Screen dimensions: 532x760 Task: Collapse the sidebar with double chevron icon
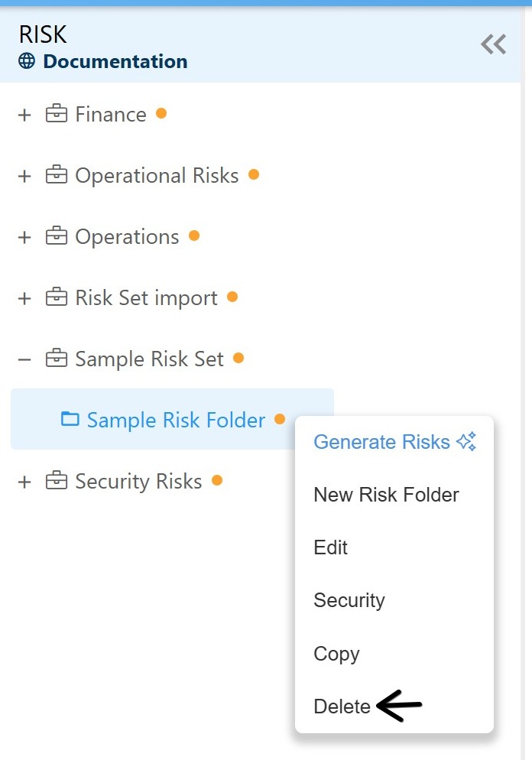tap(493, 44)
